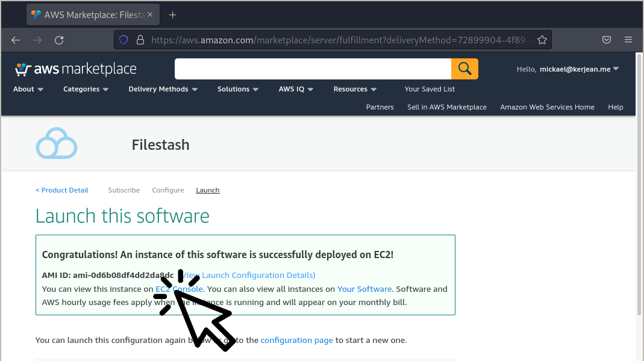The height and width of the screenshot is (361, 644).
Task: Open a new browser tab
Action: point(172,15)
